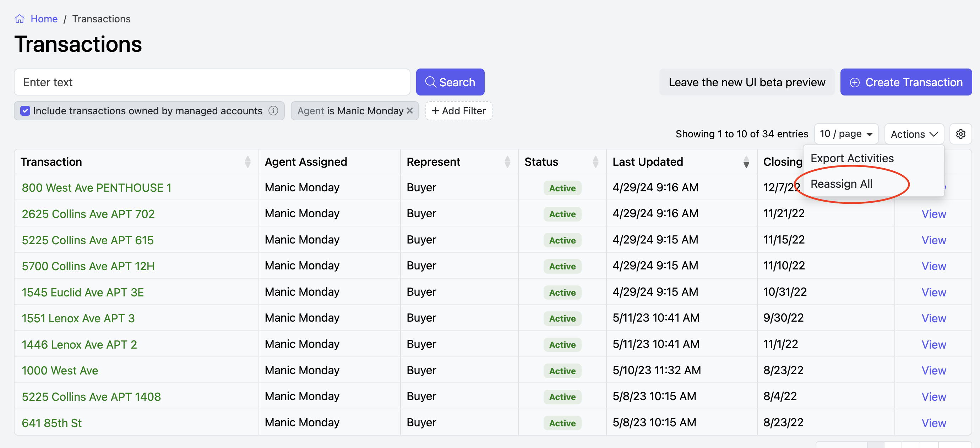Viewport: 980px width, 448px height.
Task: Sort by Status column arrows
Action: click(x=595, y=162)
